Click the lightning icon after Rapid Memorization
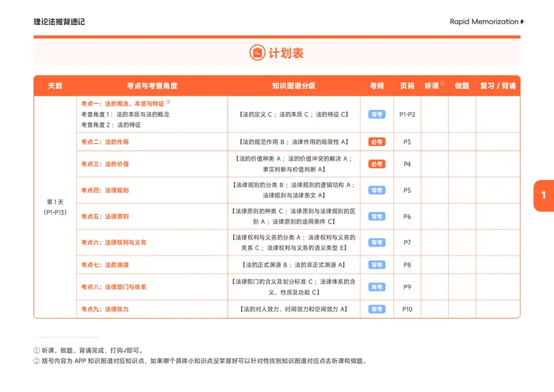The image size is (554, 392). pyautogui.click(x=522, y=22)
